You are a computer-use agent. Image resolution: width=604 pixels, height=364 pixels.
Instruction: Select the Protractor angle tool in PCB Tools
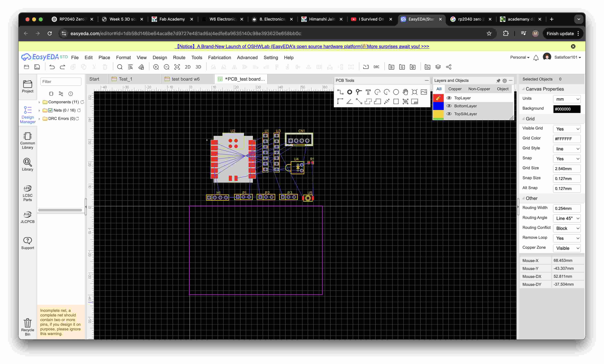pyautogui.click(x=350, y=102)
